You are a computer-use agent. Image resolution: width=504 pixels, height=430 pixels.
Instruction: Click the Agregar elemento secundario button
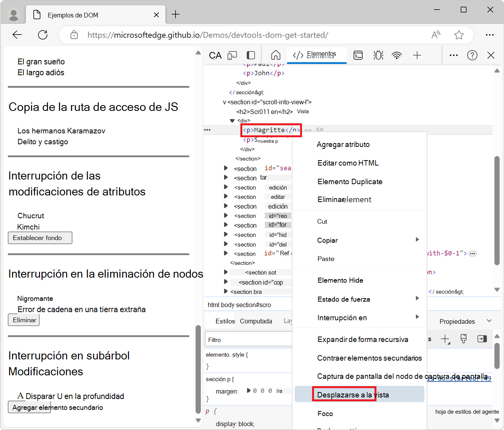tap(29, 407)
